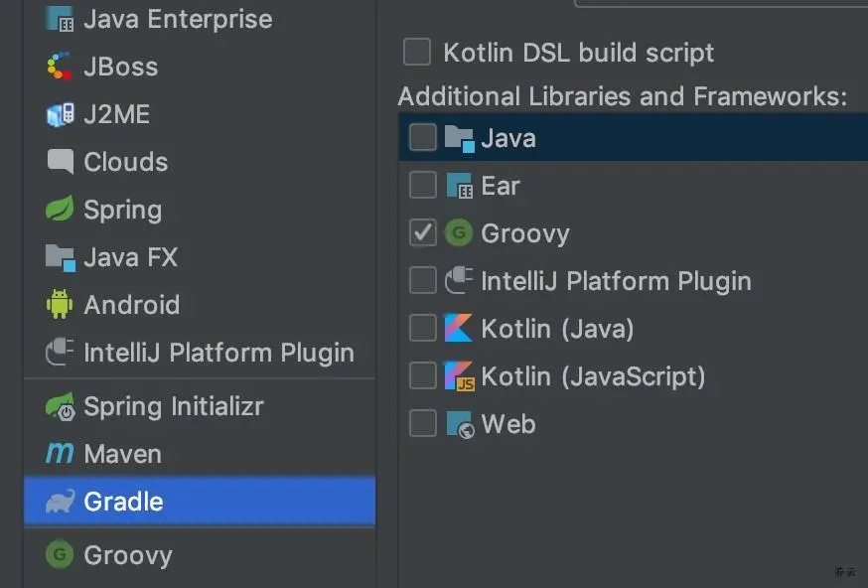Check the IntelliJ Platform Plugin checkbox
868x588 pixels.
[423, 280]
